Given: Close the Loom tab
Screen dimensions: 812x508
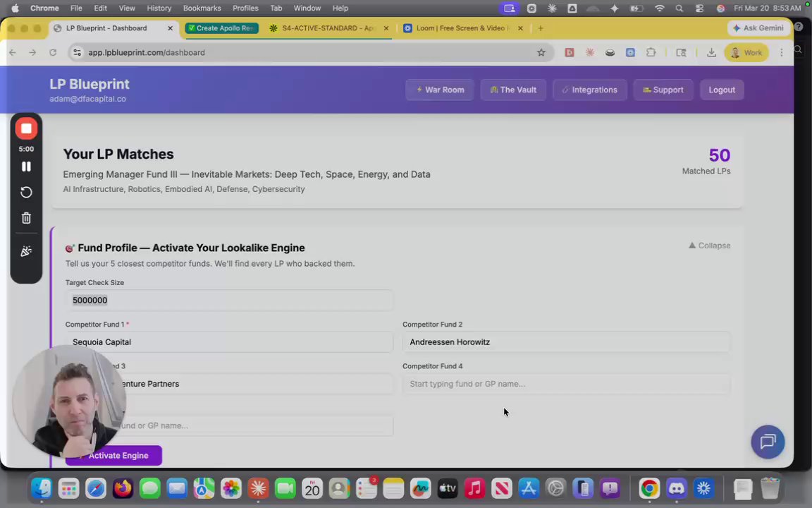Looking at the screenshot, I should coord(520,28).
